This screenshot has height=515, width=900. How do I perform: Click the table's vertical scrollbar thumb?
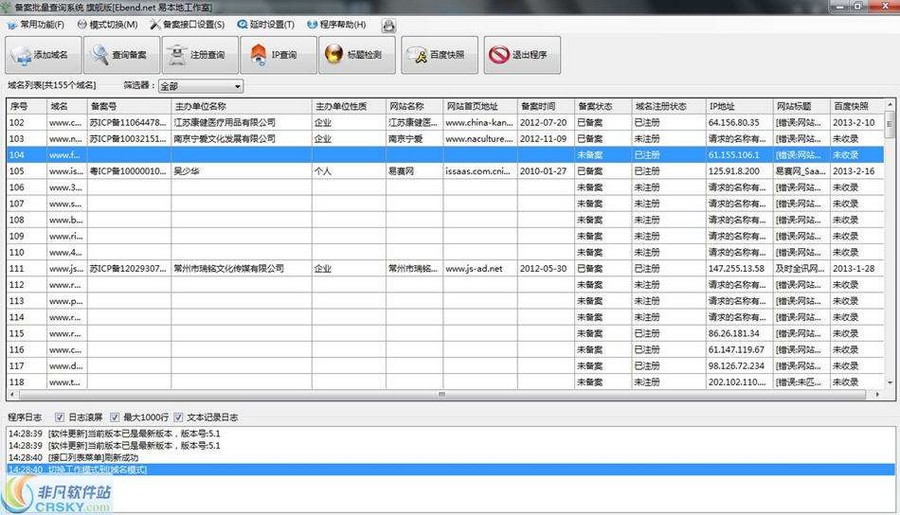point(890,125)
